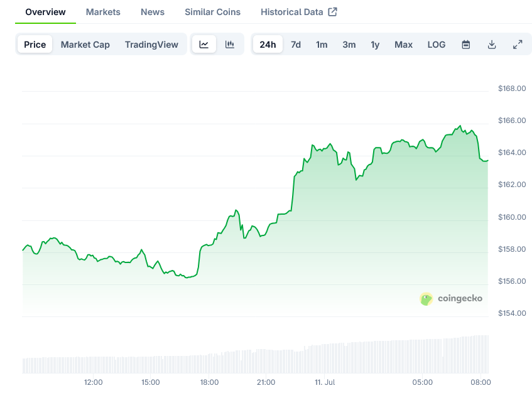This screenshot has width=532, height=393.
Task: Download the chart data
Action: click(492, 45)
